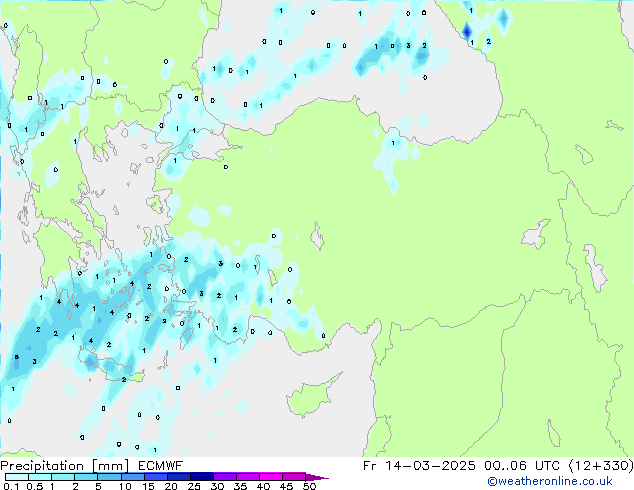Click the island of Crete on the map
The image size is (634, 490).
pyautogui.click(x=111, y=367)
